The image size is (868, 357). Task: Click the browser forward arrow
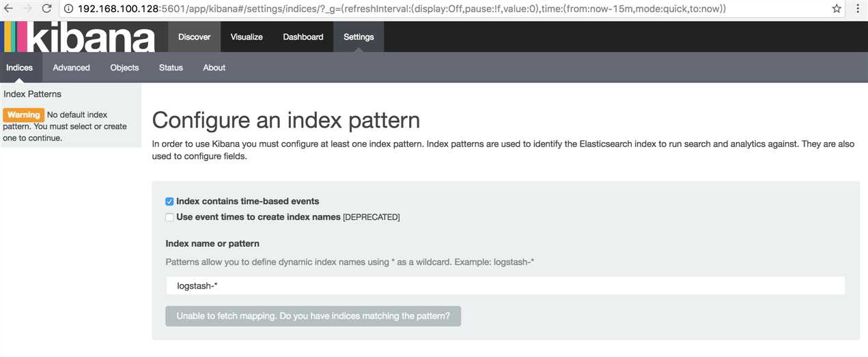coord(27,9)
